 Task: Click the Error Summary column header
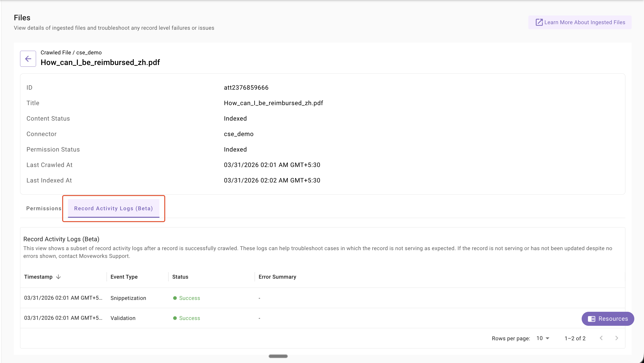tap(277, 277)
